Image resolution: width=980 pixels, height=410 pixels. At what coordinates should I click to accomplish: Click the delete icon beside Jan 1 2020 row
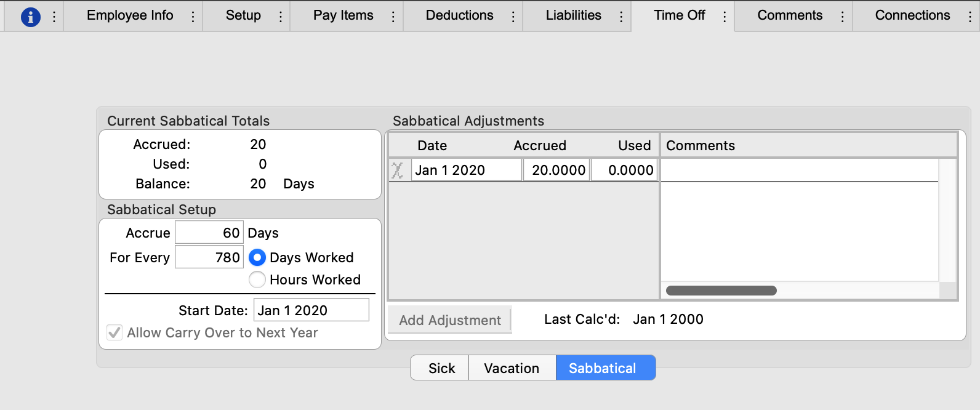398,171
